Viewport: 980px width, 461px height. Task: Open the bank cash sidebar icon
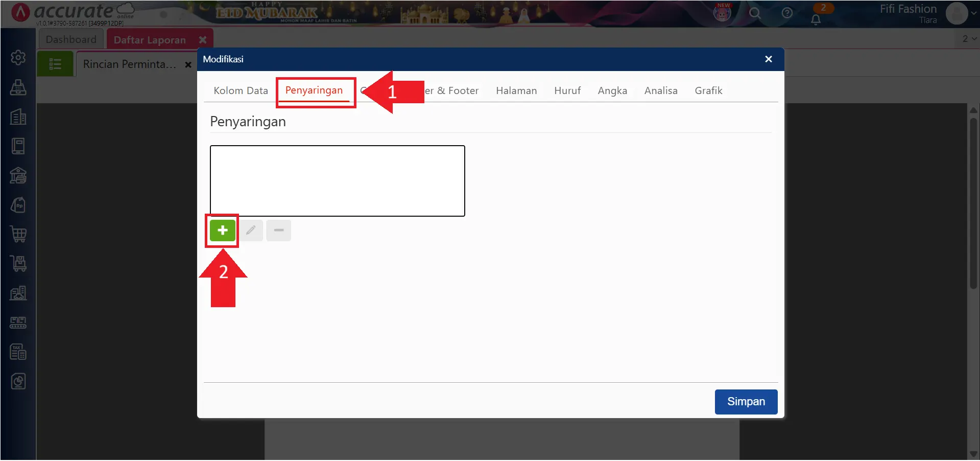coord(18,176)
